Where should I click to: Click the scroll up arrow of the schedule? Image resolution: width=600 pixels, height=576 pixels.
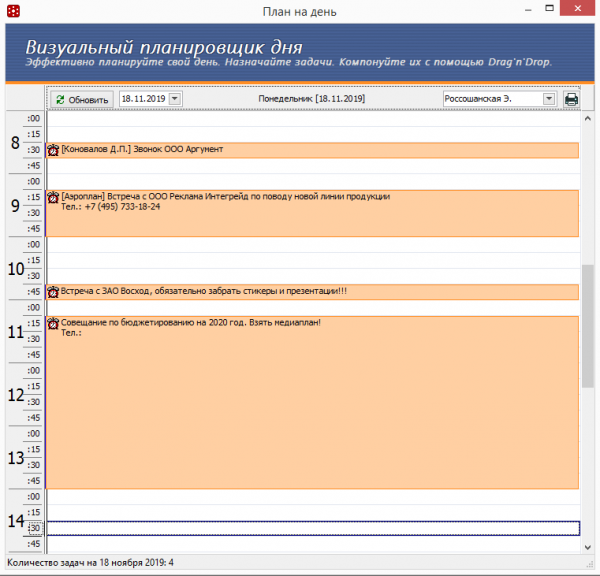(589, 119)
